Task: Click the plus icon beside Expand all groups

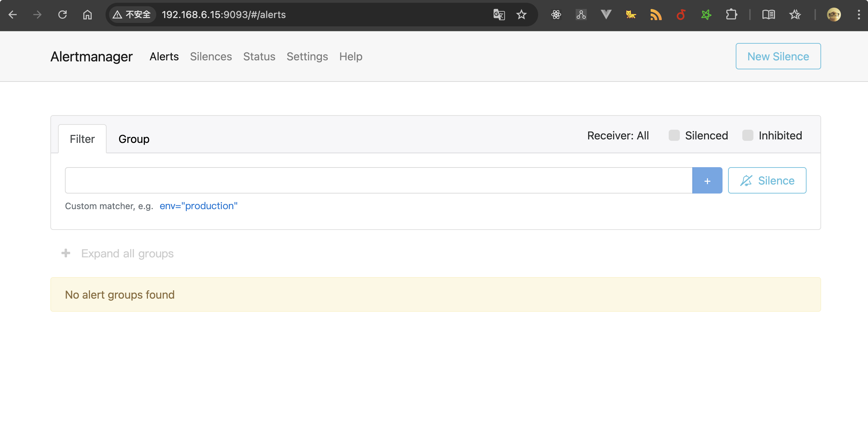Action: point(66,253)
